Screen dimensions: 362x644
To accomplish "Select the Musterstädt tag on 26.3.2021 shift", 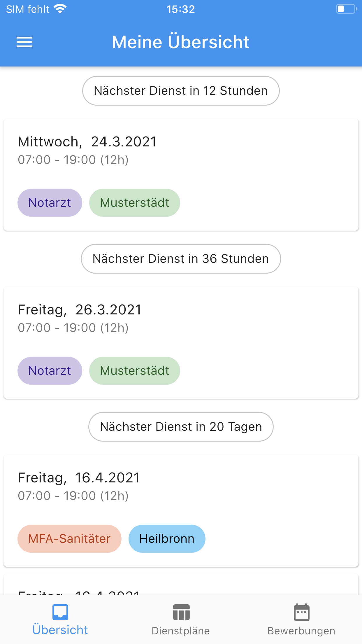I will click(135, 371).
